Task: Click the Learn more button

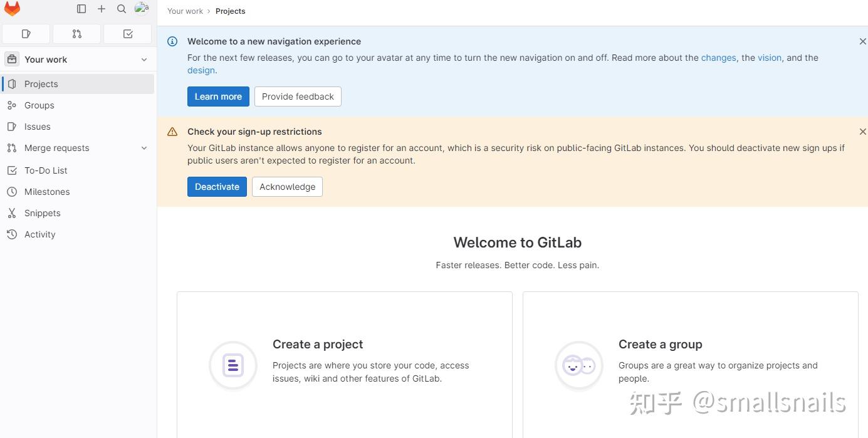Action: click(218, 96)
